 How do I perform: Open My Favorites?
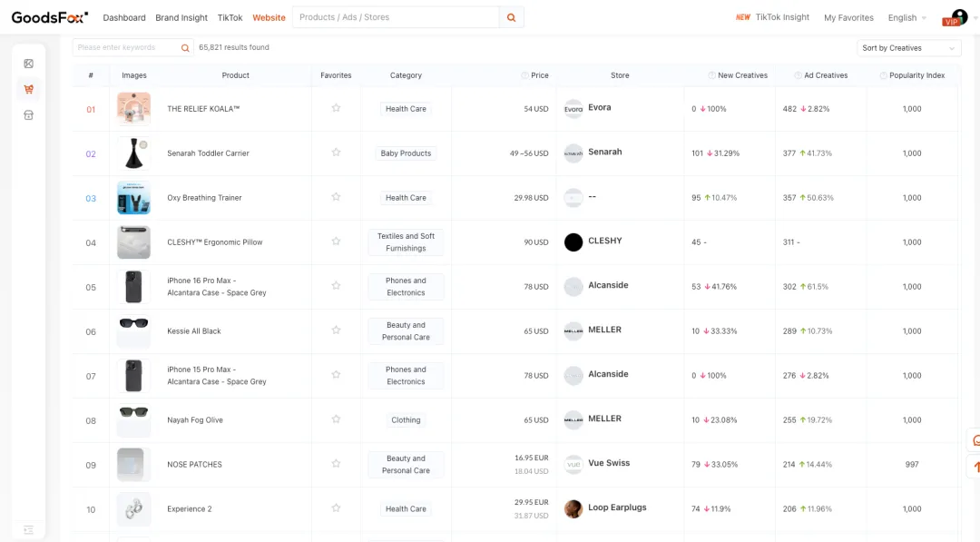tap(848, 17)
